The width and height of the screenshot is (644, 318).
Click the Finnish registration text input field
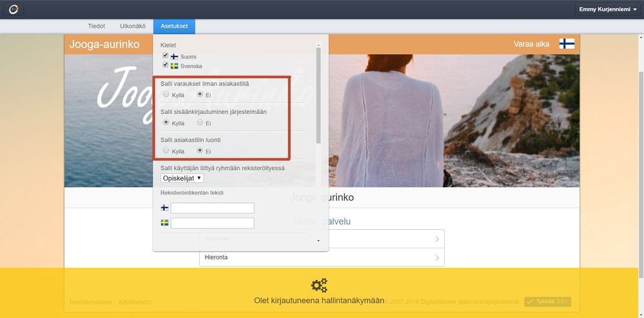(212, 208)
